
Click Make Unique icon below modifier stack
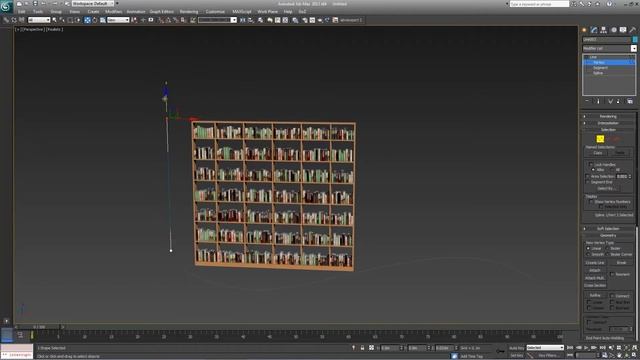tap(610, 101)
